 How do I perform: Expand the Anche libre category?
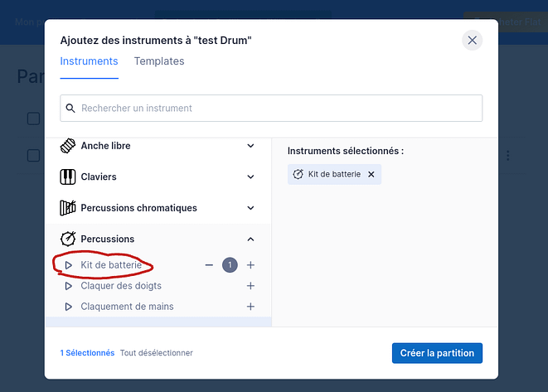click(250, 146)
